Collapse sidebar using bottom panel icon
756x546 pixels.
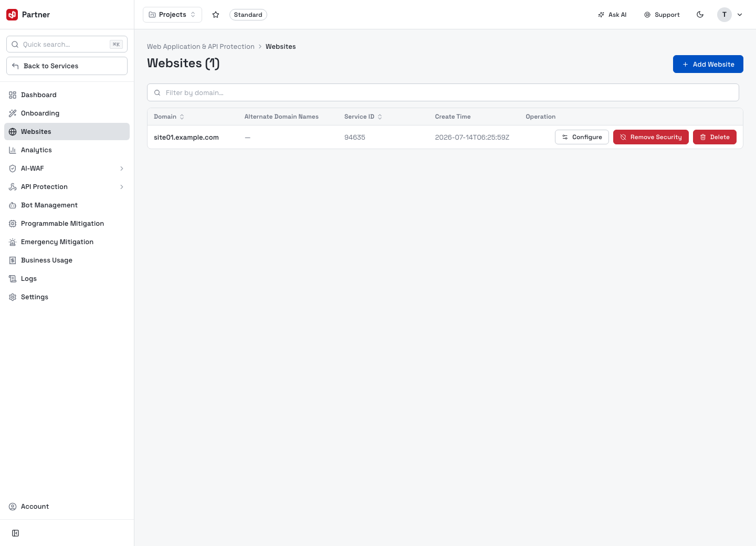(x=16, y=533)
